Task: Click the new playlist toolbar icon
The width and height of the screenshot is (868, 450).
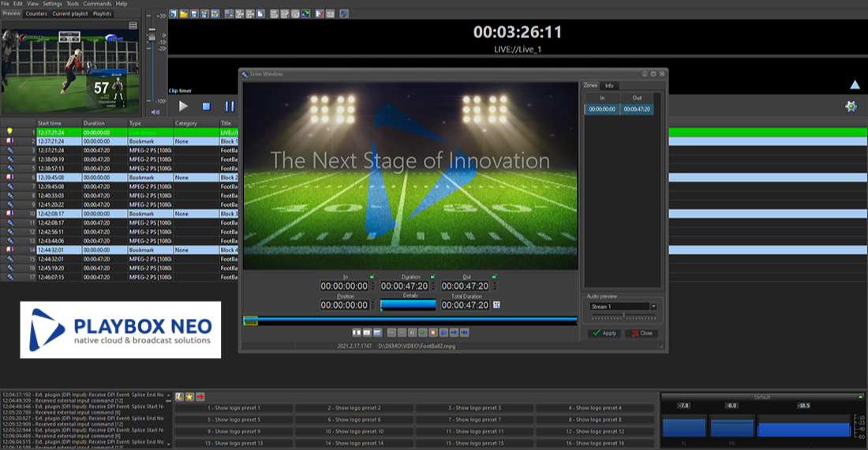Action: [174, 14]
